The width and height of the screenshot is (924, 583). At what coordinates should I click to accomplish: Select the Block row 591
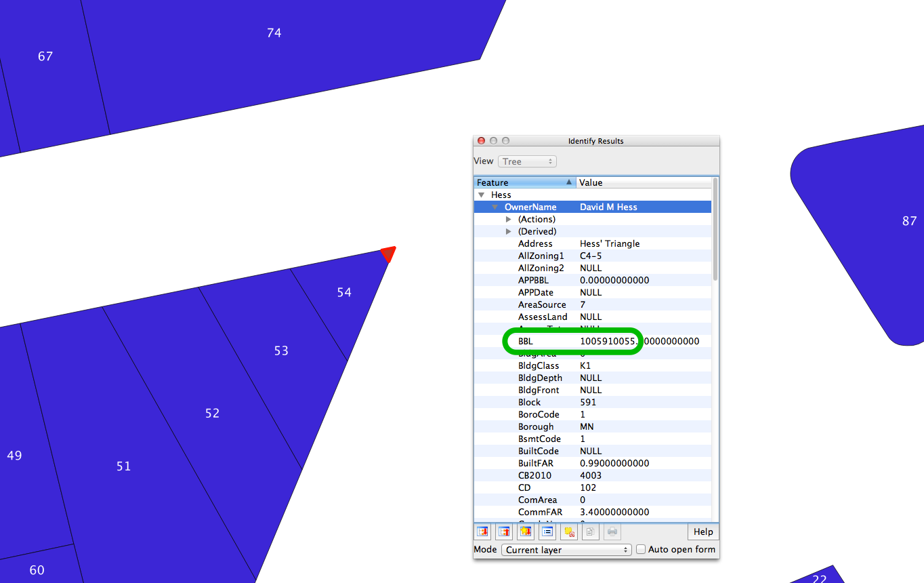click(593, 403)
